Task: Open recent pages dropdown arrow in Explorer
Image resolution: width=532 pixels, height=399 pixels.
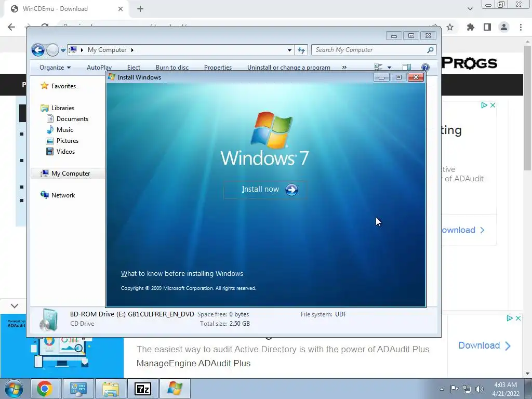Action: point(63,50)
